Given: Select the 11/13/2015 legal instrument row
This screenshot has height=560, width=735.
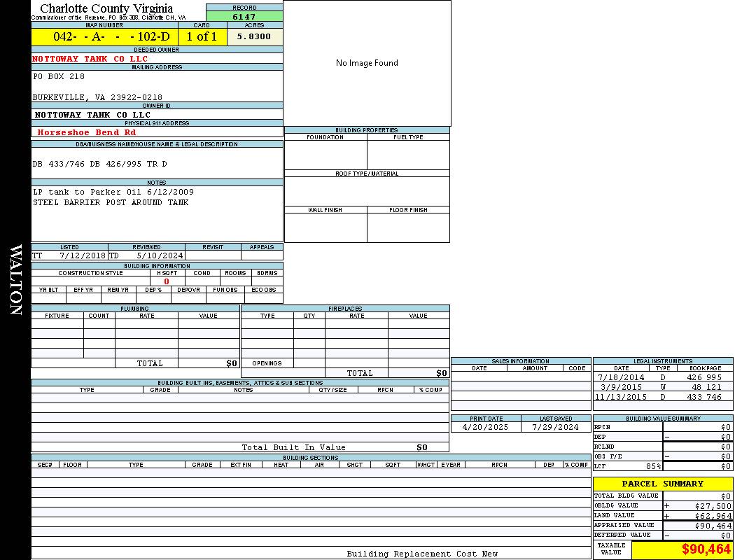Looking at the screenshot, I should 662,397.
